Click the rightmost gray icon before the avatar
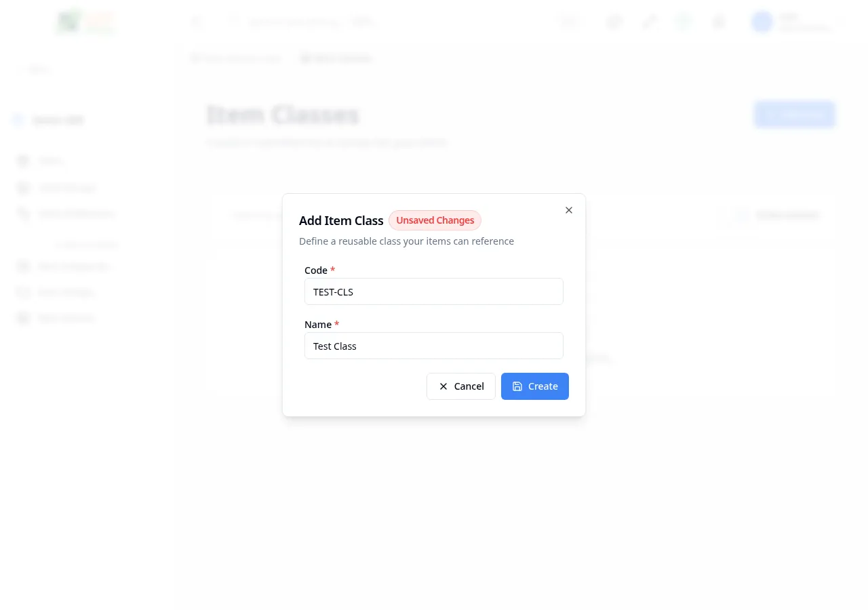868x610 pixels. pyautogui.click(x=718, y=22)
